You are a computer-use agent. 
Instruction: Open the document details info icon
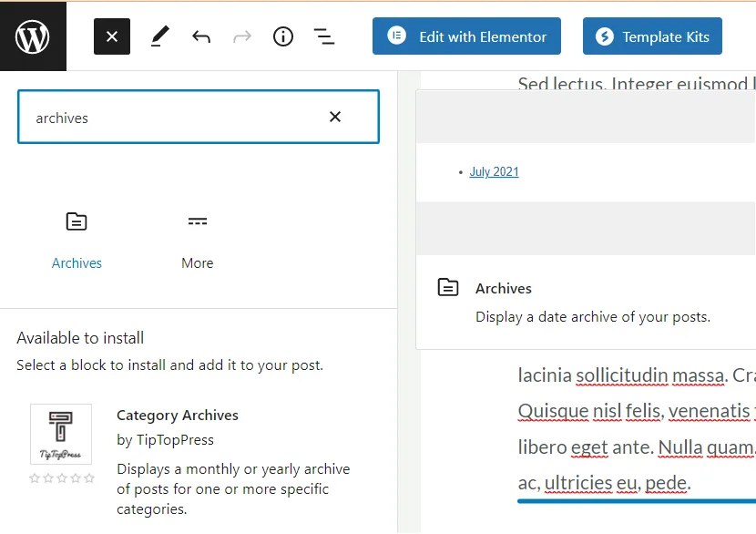point(283,36)
